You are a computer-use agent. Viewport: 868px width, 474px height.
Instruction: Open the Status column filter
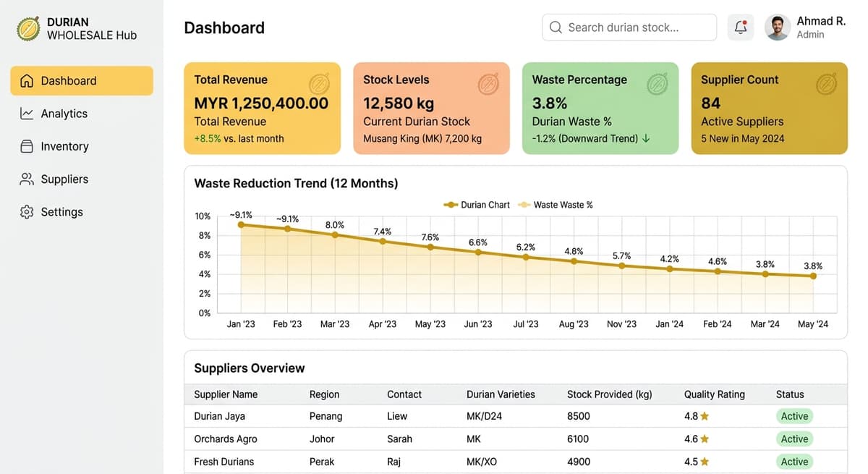789,394
